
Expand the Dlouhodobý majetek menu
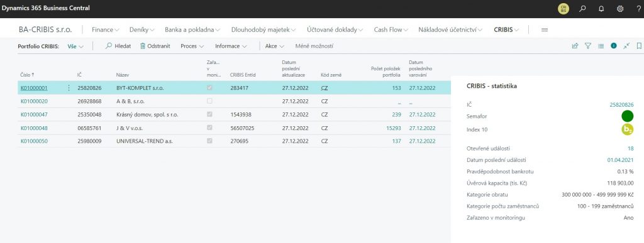[264, 30]
